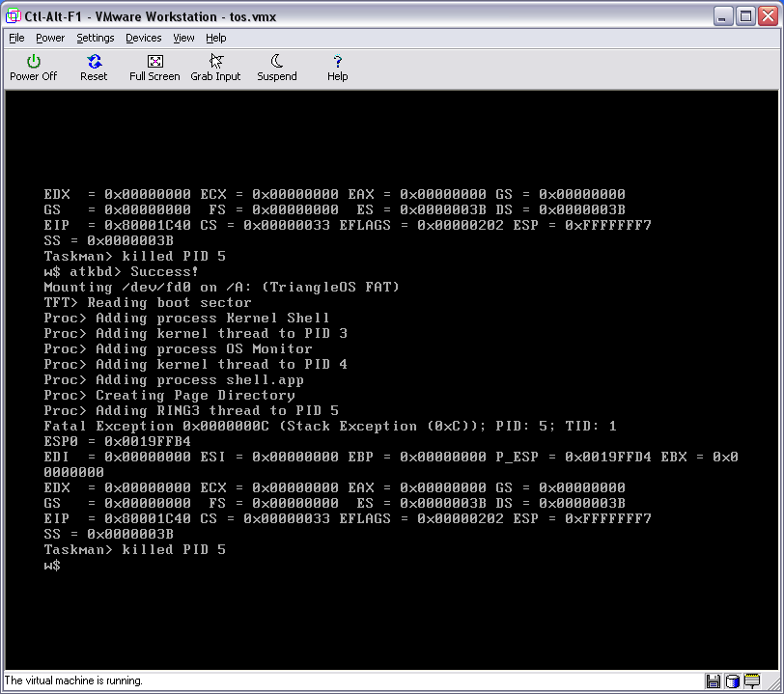Click the window resize grip corner
Screen dimensions: 784x694
coord(775,685)
